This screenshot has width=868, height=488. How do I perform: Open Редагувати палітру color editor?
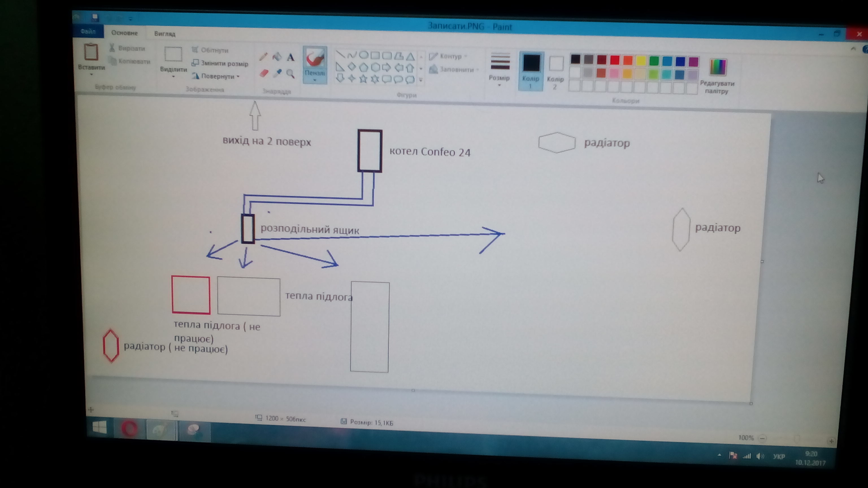click(717, 77)
